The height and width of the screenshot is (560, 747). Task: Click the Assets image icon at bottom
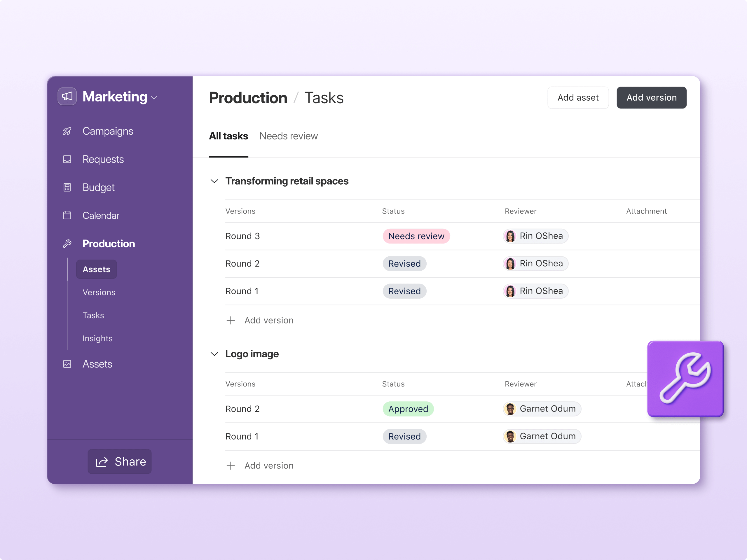(67, 364)
